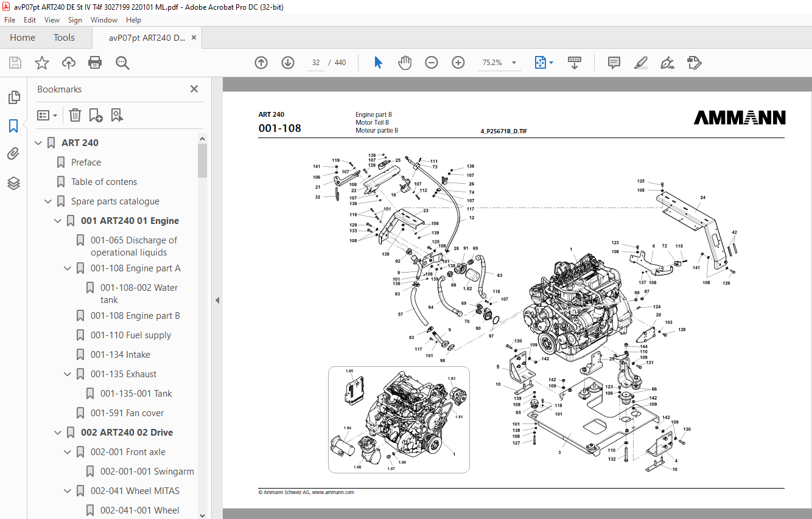
Task: Activate the hand pan tool
Action: 405,63
